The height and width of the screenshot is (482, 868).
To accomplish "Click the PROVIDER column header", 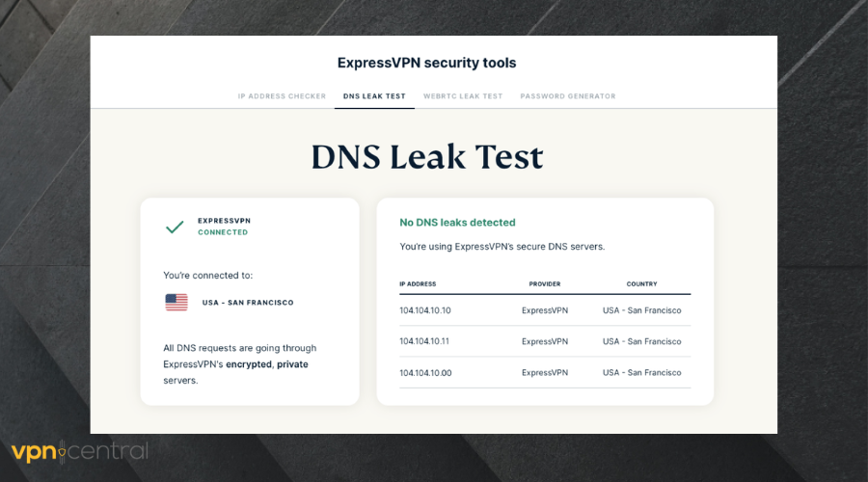I will click(544, 284).
